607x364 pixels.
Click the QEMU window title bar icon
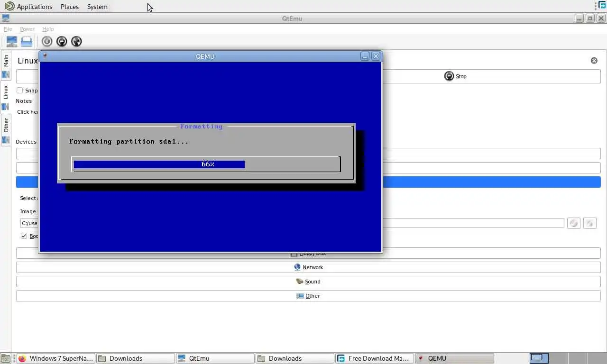(45, 56)
